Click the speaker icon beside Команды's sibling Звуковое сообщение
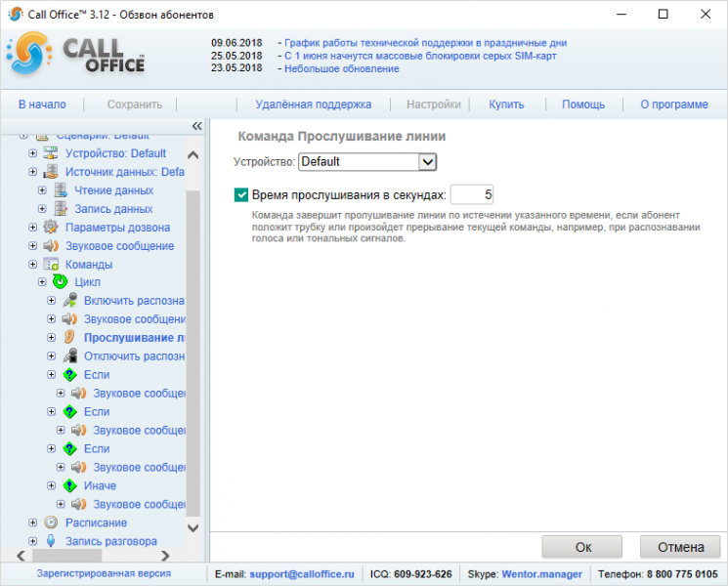The height and width of the screenshot is (586, 728). 51,246
